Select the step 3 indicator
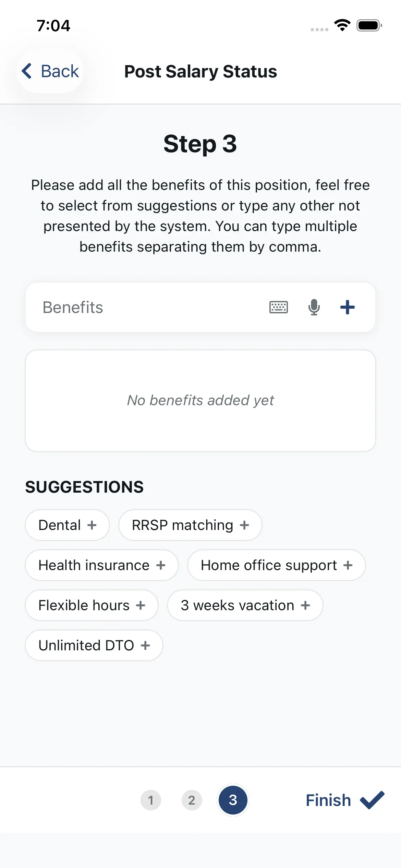401x868 pixels. [x=233, y=800]
